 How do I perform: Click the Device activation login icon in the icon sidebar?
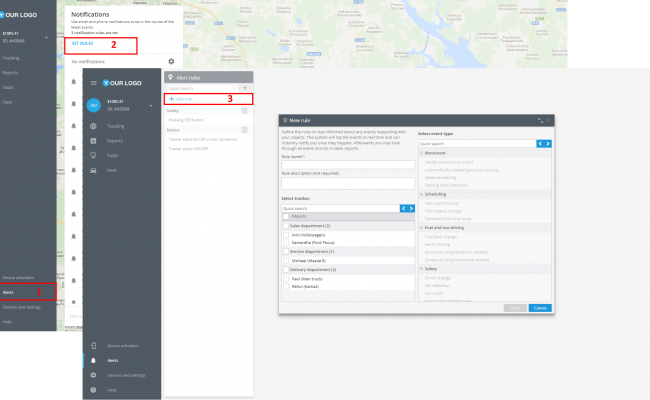click(93, 346)
